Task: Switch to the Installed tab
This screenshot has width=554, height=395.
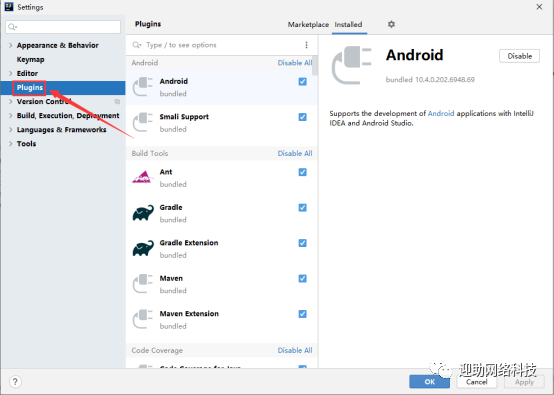Action: coord(348,24)
